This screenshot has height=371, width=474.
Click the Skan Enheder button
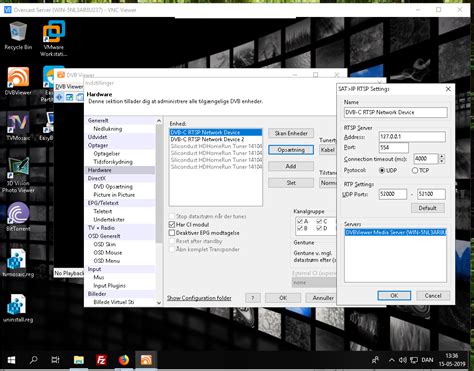(x=291, y=133)
